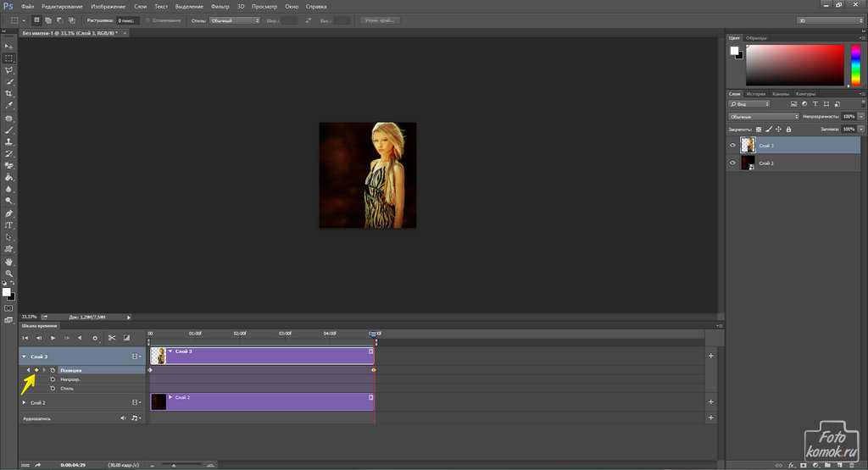Expand the Слой 2 track in timeline

point(24,403)
